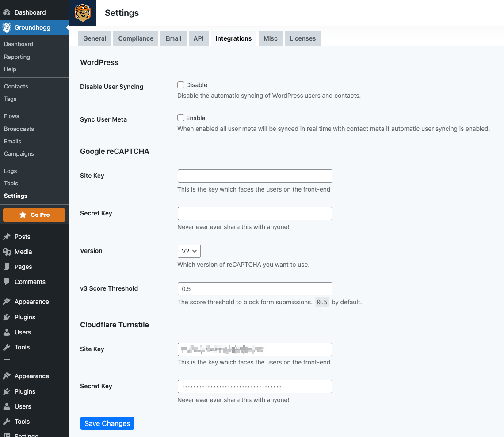Tick the Disable user syncing checkbox
Image resolution: width=504 pixels, height=437 pixels.
coord(181,85)
